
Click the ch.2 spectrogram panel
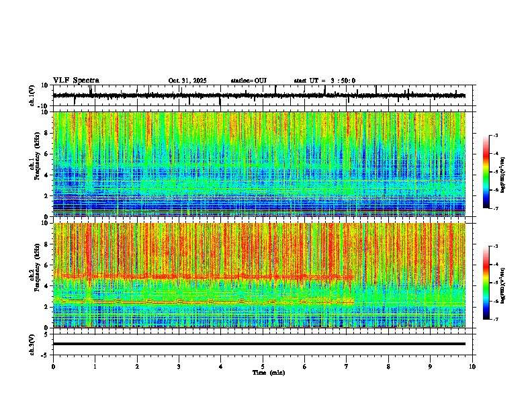(x=259, y=275)
